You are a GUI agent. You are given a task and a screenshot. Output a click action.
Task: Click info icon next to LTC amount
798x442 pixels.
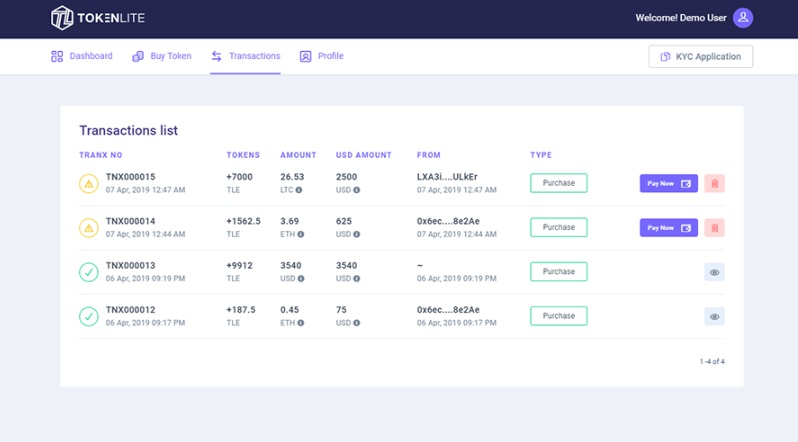[300, 190]
